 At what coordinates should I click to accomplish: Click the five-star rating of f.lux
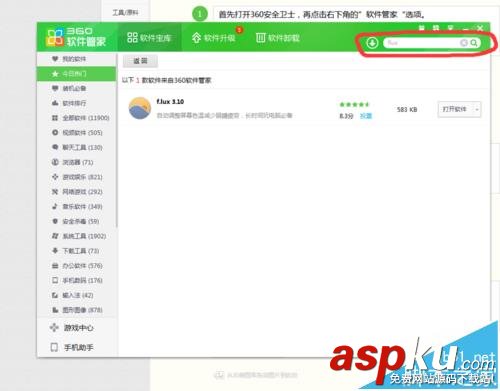coord(354,104)
